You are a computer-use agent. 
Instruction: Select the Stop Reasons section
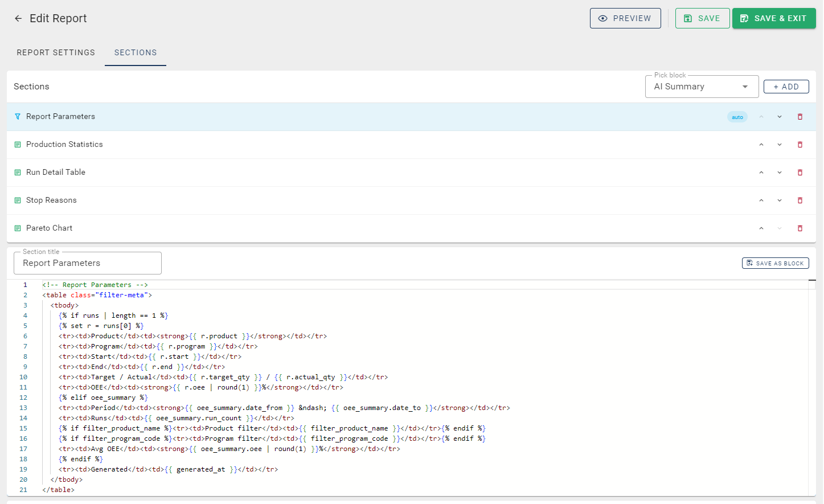coord(411,200)
